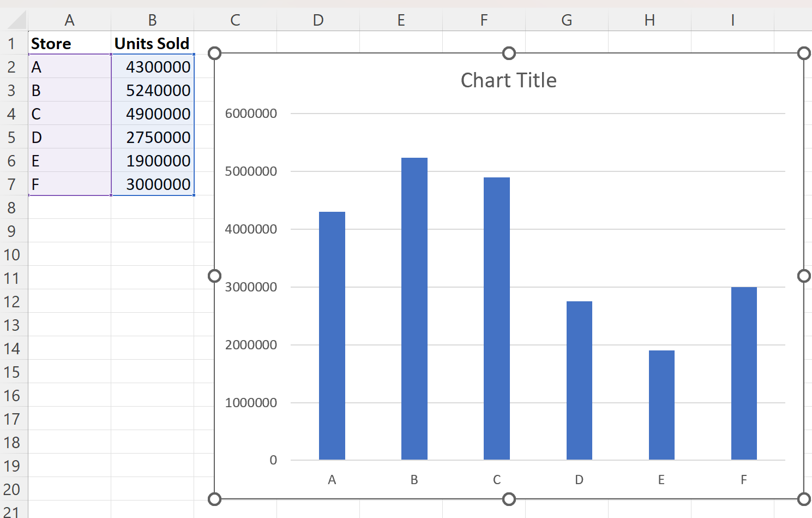Click the bottom-center chart resize handle
Viewport: 812px width, 518px height.
click(509, 499)
